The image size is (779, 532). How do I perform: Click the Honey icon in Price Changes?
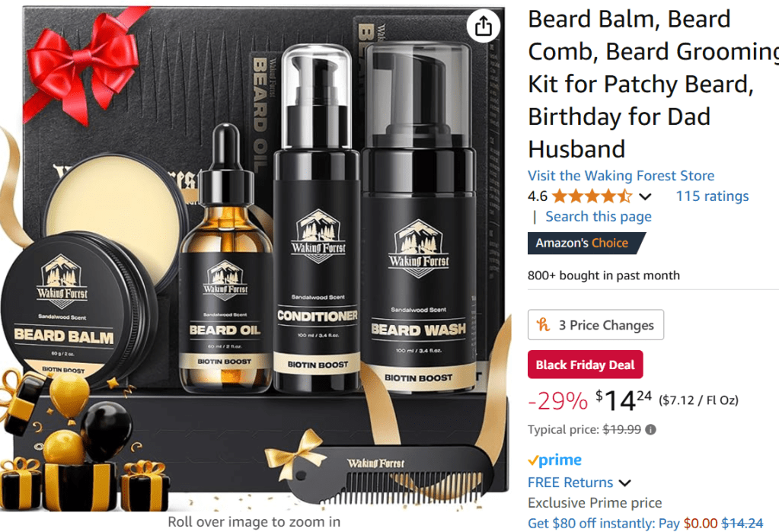tap(543, 325)
